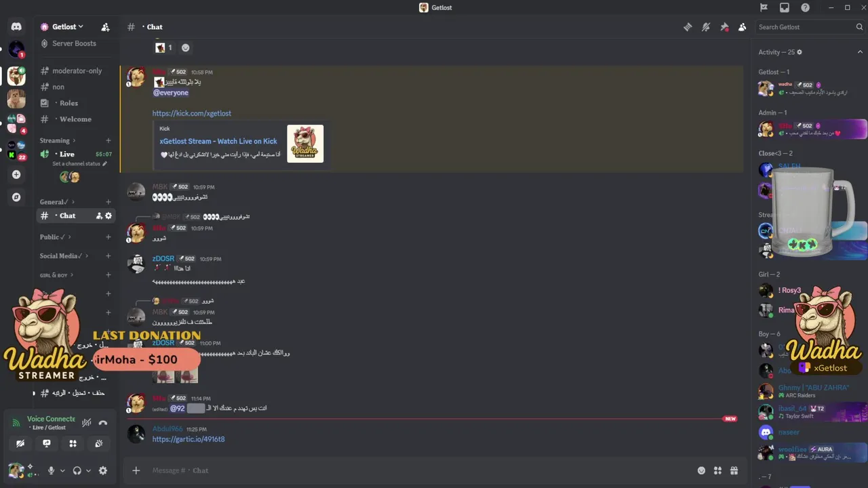Open the kick.com/xgetlost link
Viewport: 868px width, 488px height.
[x=192, y=113]
